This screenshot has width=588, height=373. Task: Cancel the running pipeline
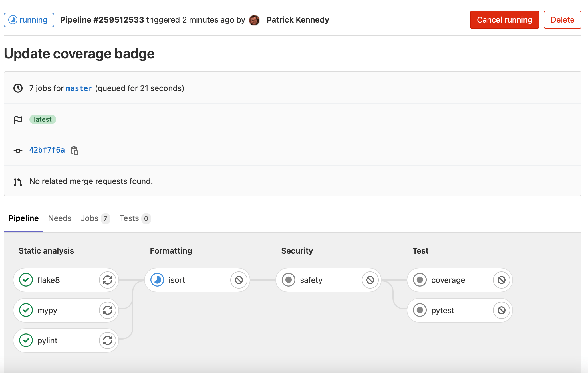(504, 20)
